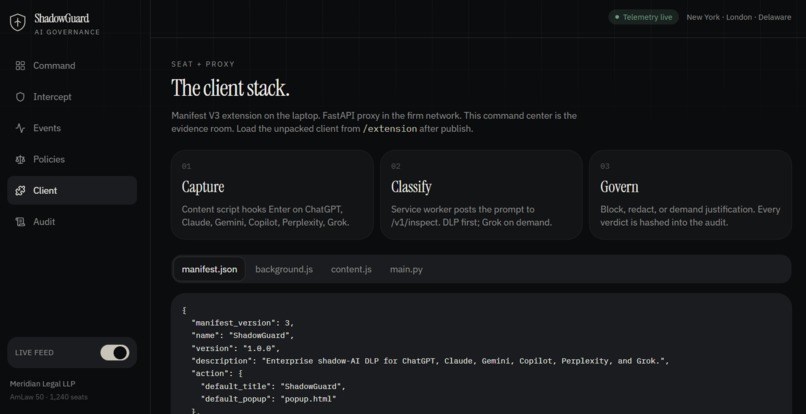Toggle the Live Feed switch off
Viewport: 806px width, 414px height.
[x=115, y=352]
